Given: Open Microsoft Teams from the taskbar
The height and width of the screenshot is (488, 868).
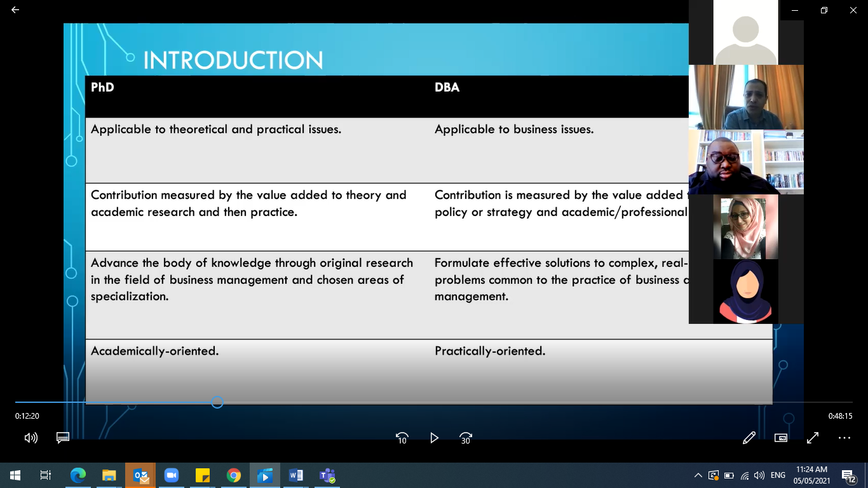Looking at the screenshot, I should point(327,475).
